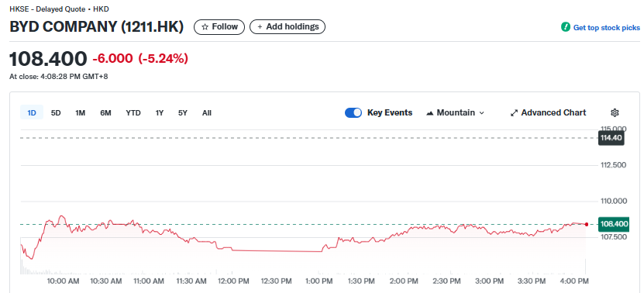Image resolution: width=644 pixels, height=293 pixels.
Task: Click the 11:00 AM axis label
Action: 148,281
